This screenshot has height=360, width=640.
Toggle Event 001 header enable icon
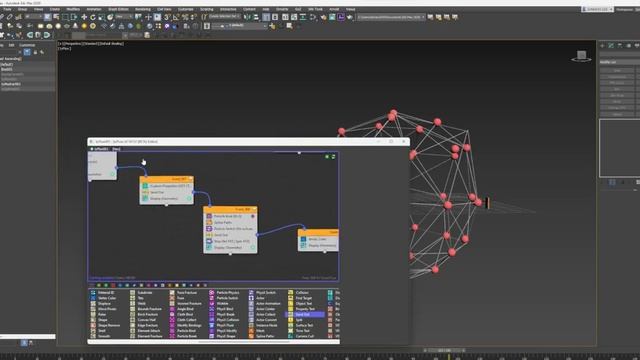[190, 179]
